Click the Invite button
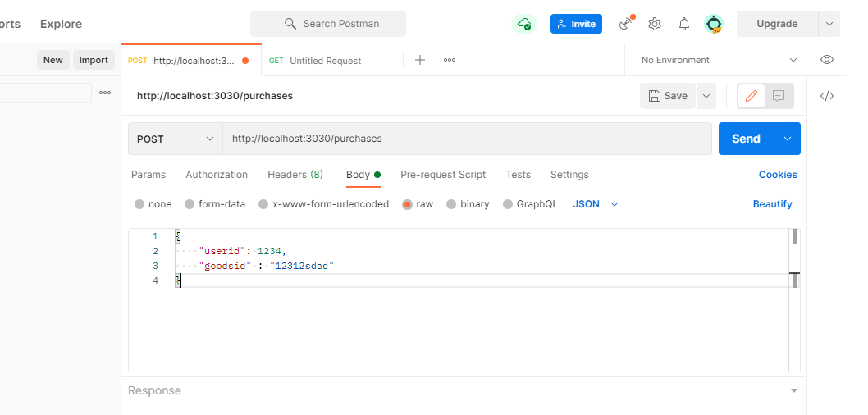Viewport: 868px width, 415px height. (576, 24)
